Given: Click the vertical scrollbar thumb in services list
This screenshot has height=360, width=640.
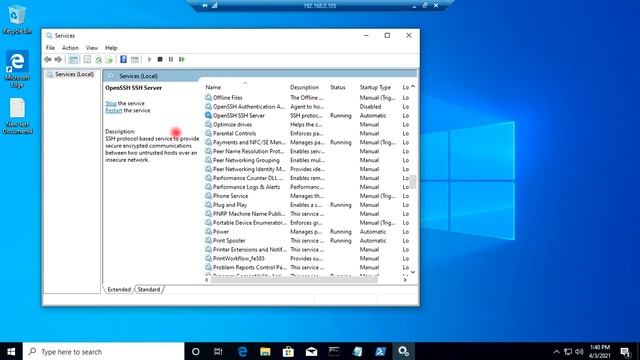Looking at the screenshot, I should click(413, 182).
